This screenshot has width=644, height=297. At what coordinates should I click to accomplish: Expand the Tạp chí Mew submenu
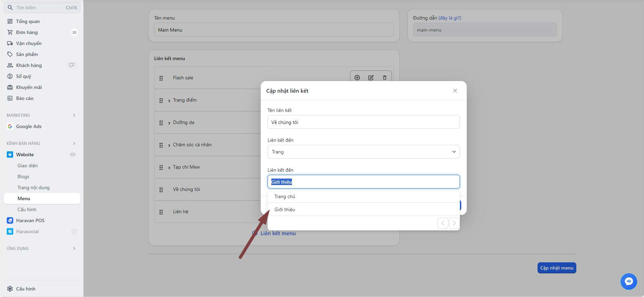click(x=169, y=168)
